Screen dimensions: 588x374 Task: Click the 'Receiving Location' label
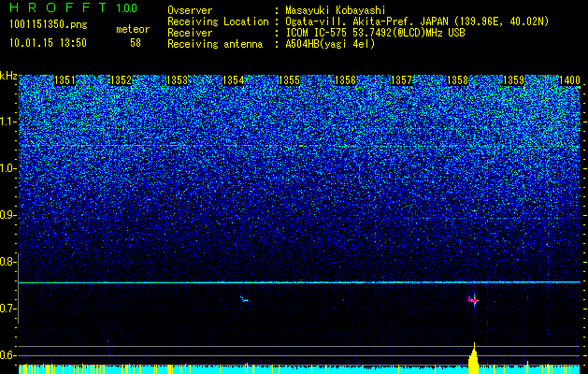[x=218, y=22]
